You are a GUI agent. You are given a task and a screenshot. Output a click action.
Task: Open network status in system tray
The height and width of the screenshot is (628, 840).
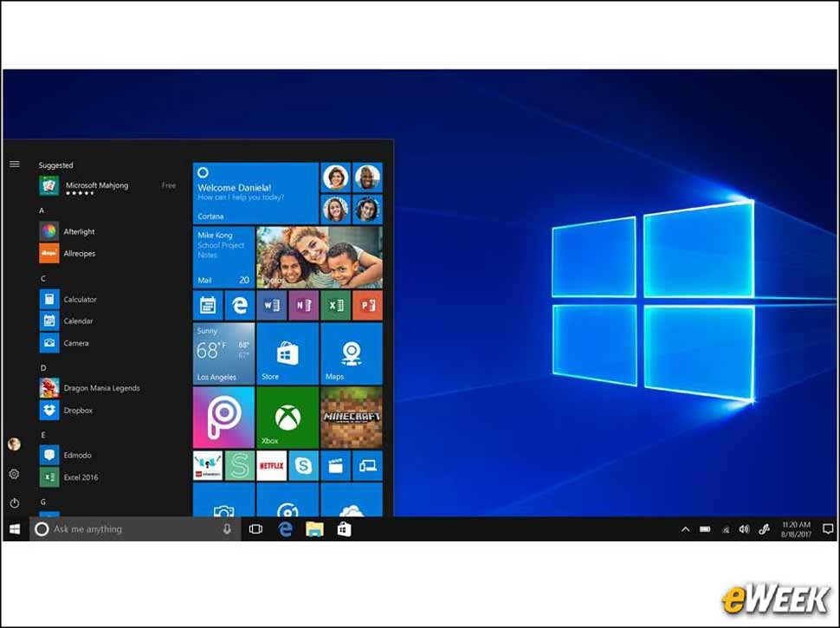pos(726,530)
